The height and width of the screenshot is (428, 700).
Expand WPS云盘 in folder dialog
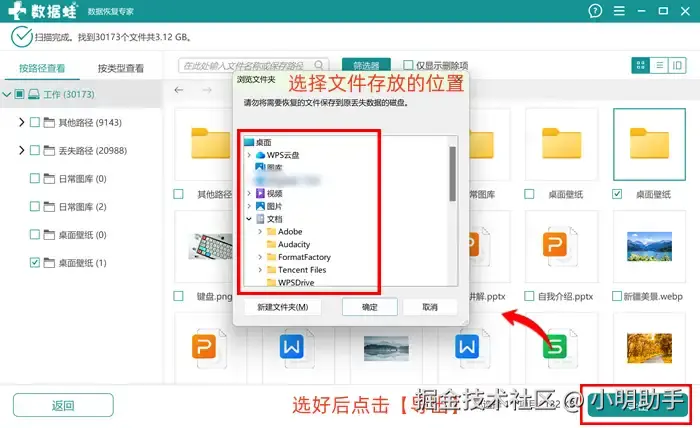(249, 155)
